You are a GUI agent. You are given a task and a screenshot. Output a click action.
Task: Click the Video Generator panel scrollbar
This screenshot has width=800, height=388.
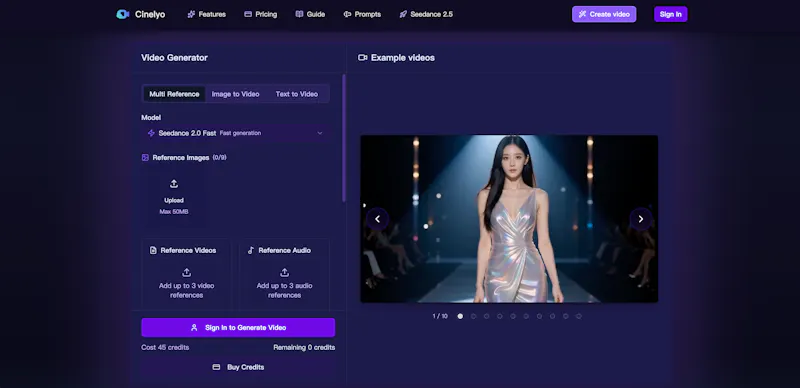click(344, 138)
